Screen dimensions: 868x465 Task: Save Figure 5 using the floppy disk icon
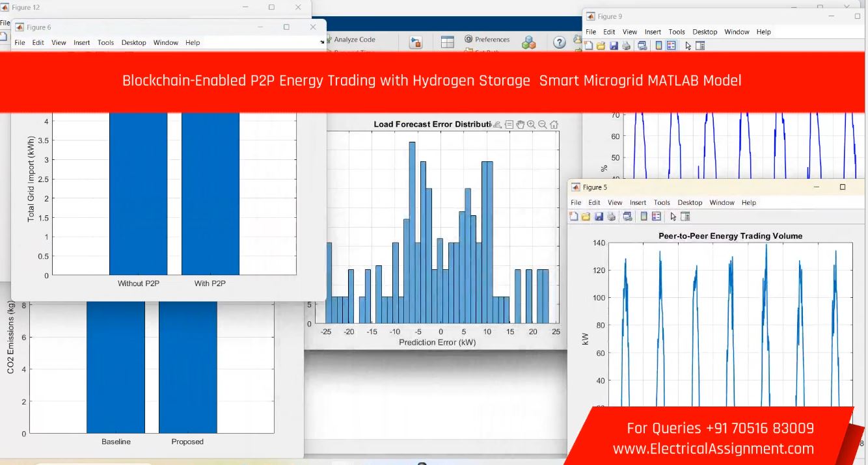point(598,217)
